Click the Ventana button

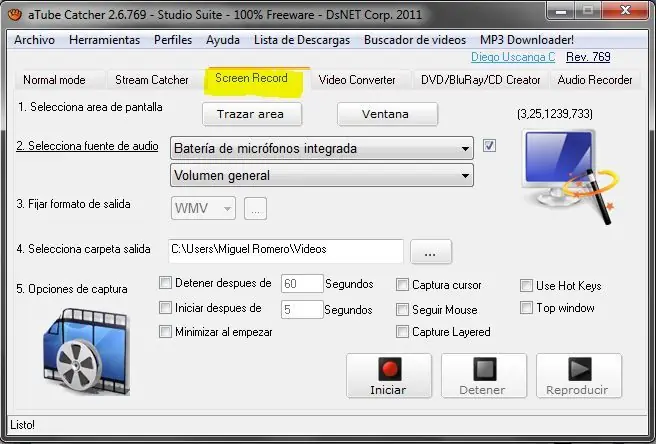(x=387, y=114)
